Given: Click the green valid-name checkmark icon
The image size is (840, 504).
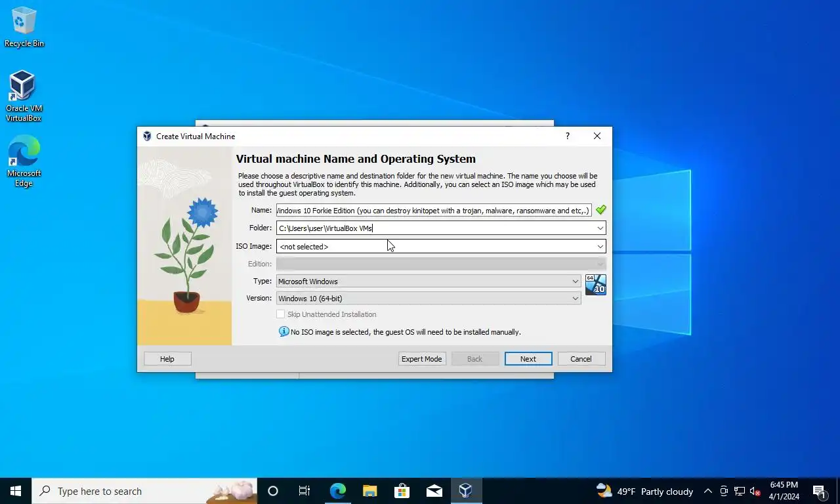Looking at the screenshot, I should tap(600, 210).
